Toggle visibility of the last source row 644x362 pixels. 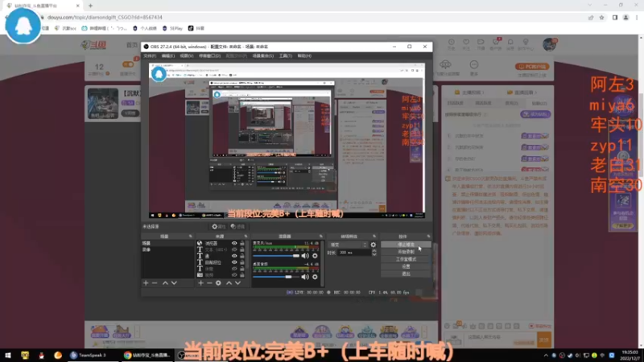(x=234, y=274)
